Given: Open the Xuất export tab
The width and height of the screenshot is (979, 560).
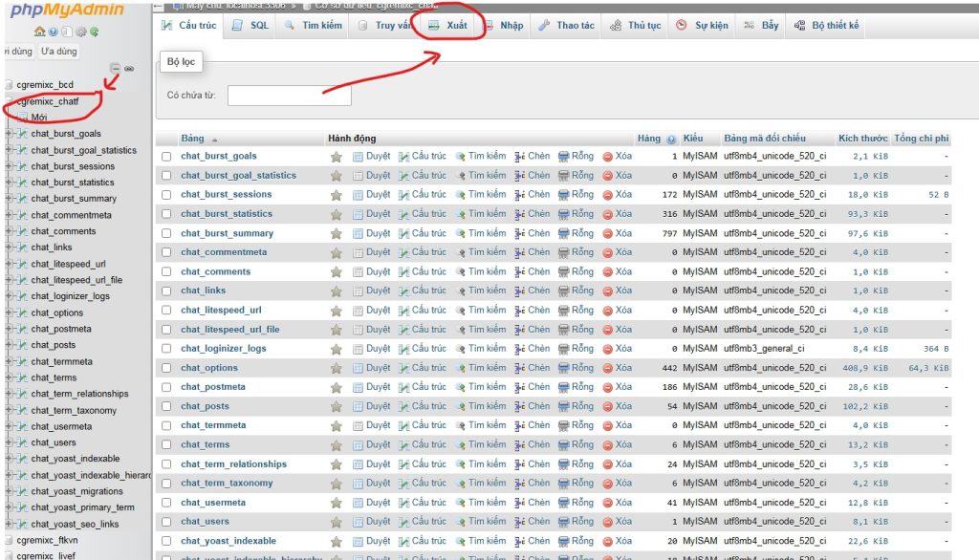Looking at the screenshot, I should (x=447, y=26).
